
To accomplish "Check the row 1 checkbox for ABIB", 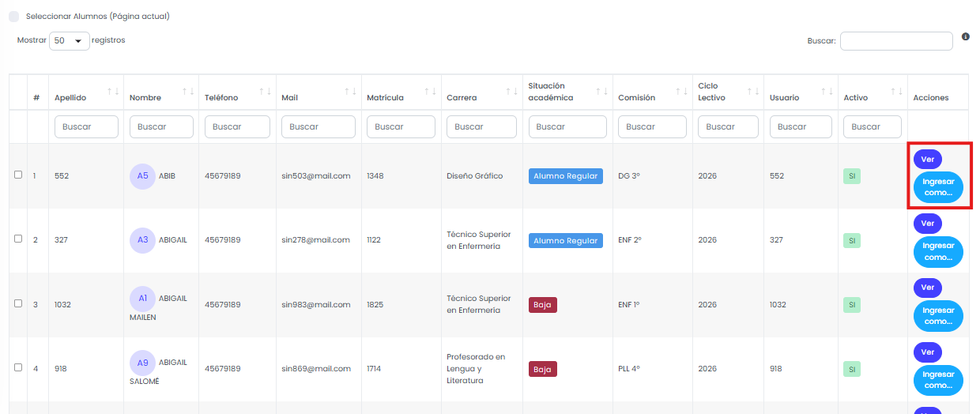I will point(18,175).
